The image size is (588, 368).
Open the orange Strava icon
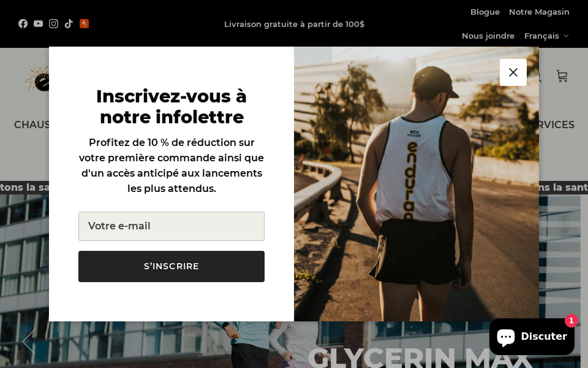pos(84,24)
